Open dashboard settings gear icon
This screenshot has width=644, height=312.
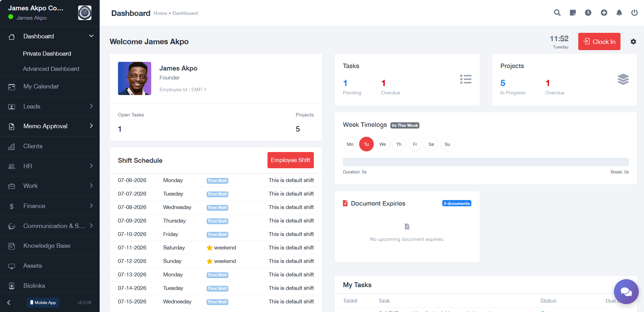[633, 41]
